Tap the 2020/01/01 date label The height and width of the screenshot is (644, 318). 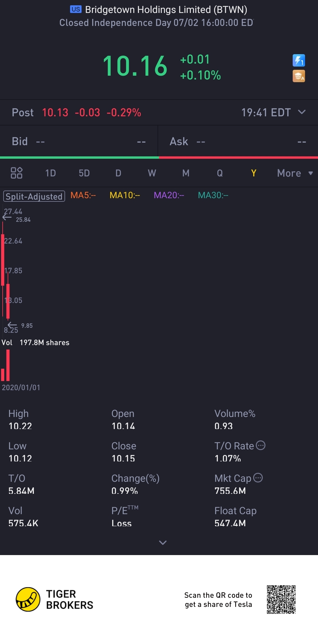[x=21, y=388]
